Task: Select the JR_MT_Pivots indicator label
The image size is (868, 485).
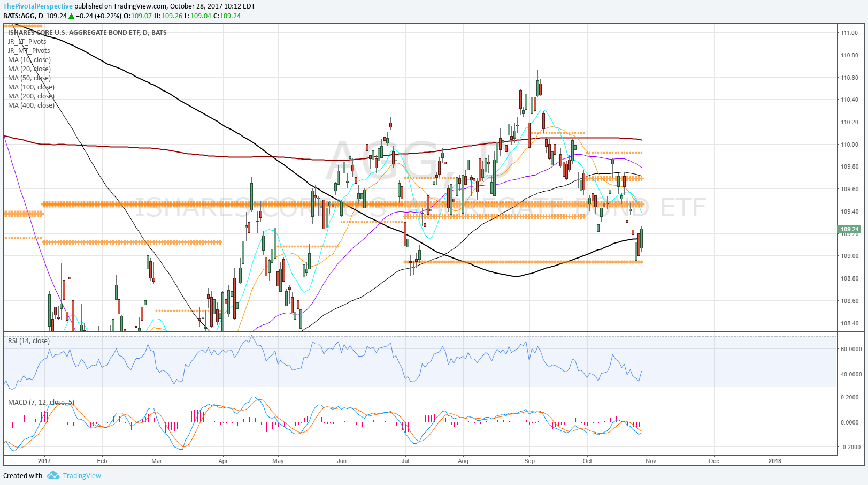Action: point(29,50)
